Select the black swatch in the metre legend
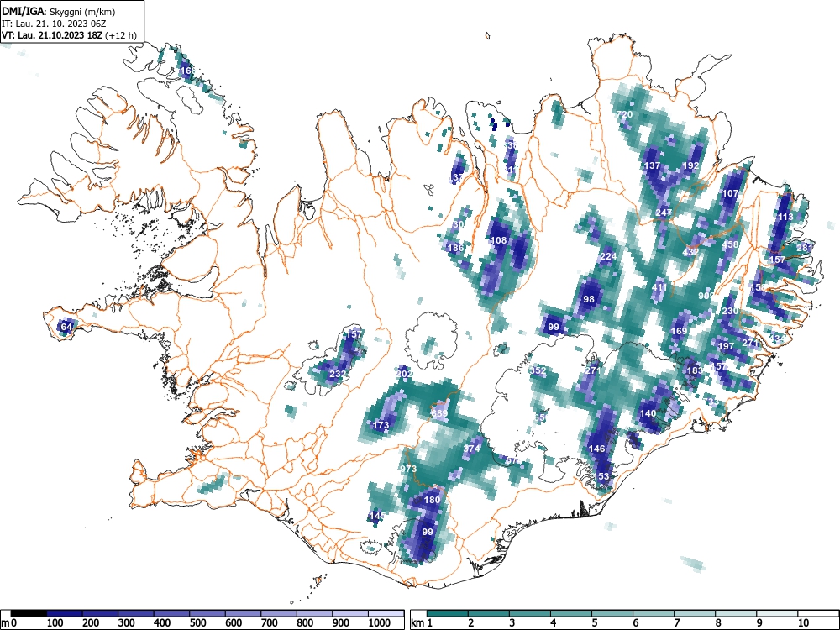This screenshot has width=840, height=630. coord(29,613)
